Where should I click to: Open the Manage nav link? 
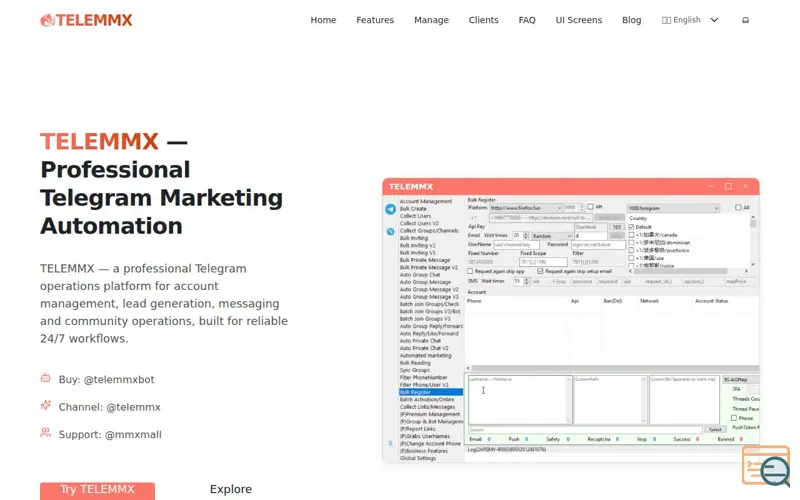[x=432, y=20]
